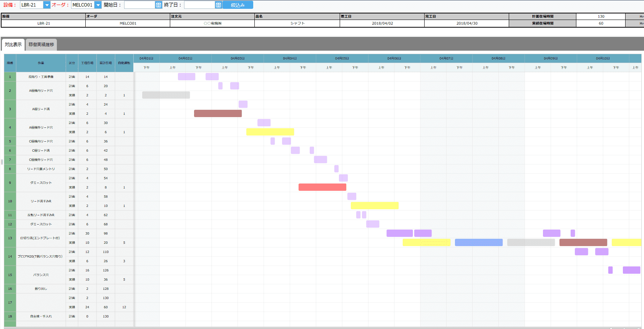Select the C極機内リード穴 task cell

[x=41, y=141]
